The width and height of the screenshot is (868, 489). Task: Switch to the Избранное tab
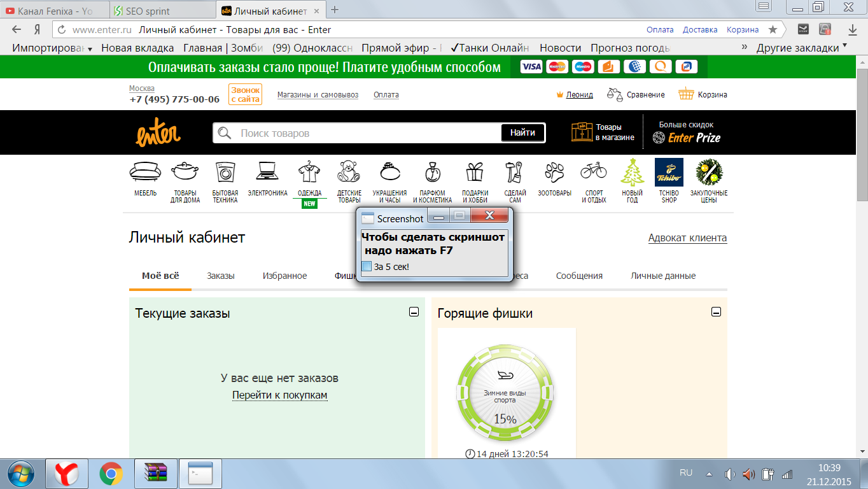tap(284, 276)
